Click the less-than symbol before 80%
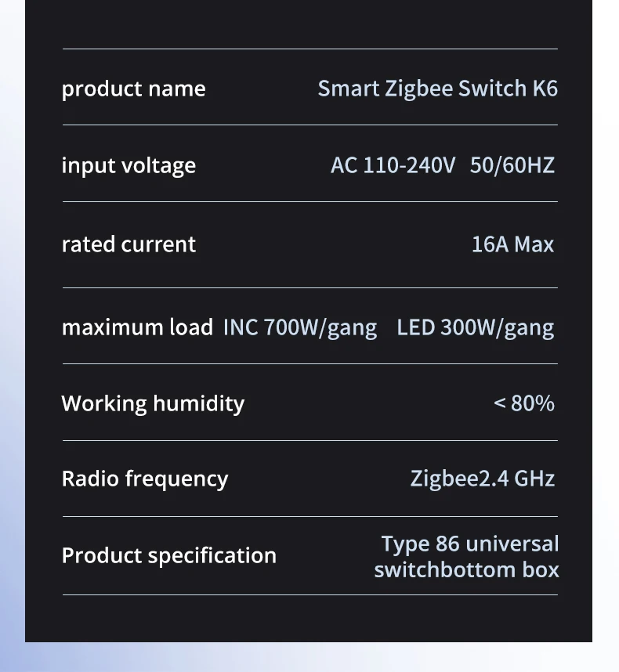 pyautogui.click(x=500, y=403)
